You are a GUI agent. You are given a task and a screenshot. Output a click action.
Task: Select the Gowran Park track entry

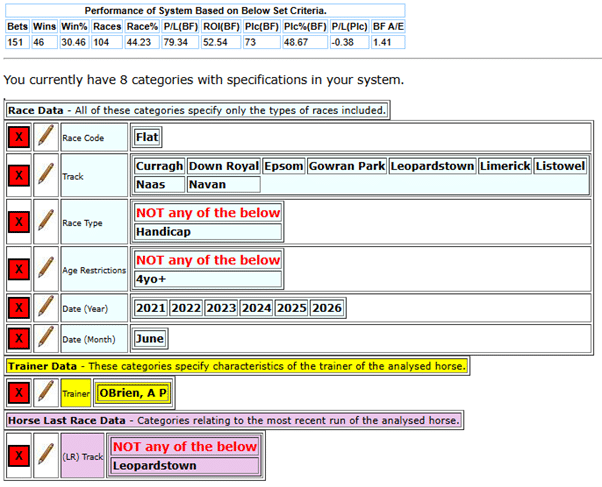[347, 166]
